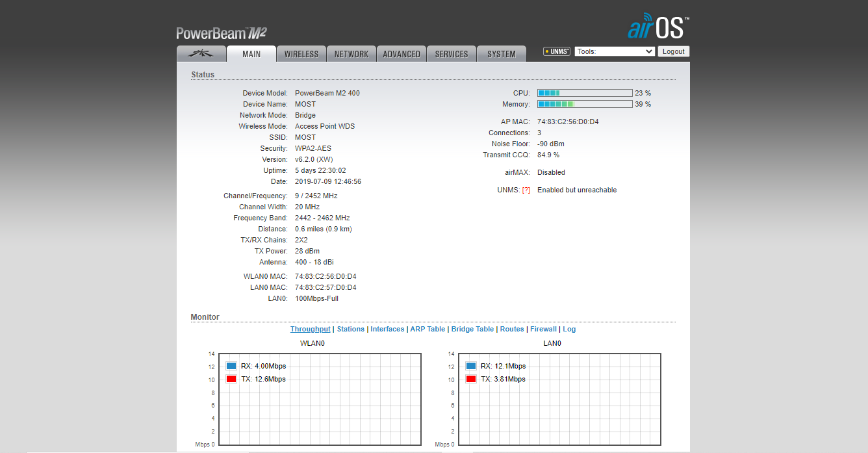Click the CPU 23 % reading
Viewport: 868px width, 453px height.
pos(643,93)
